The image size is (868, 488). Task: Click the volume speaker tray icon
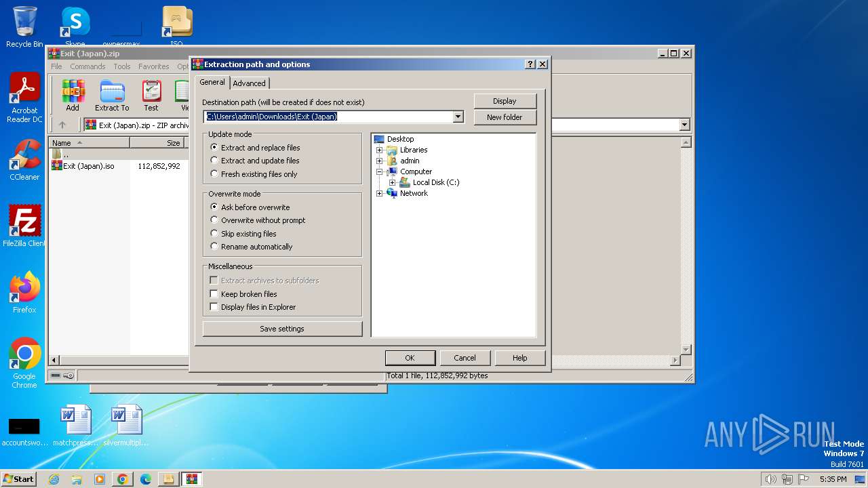click(770, 479)
